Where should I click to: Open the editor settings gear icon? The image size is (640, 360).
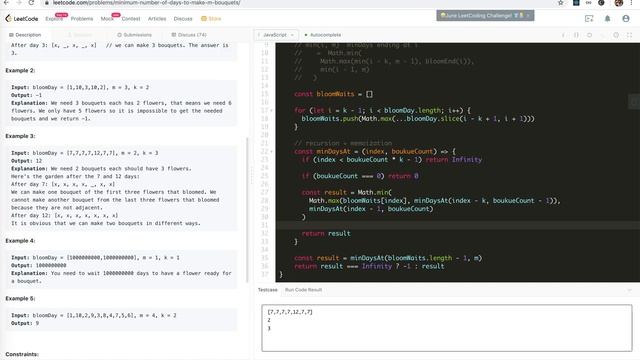(616, 35)
